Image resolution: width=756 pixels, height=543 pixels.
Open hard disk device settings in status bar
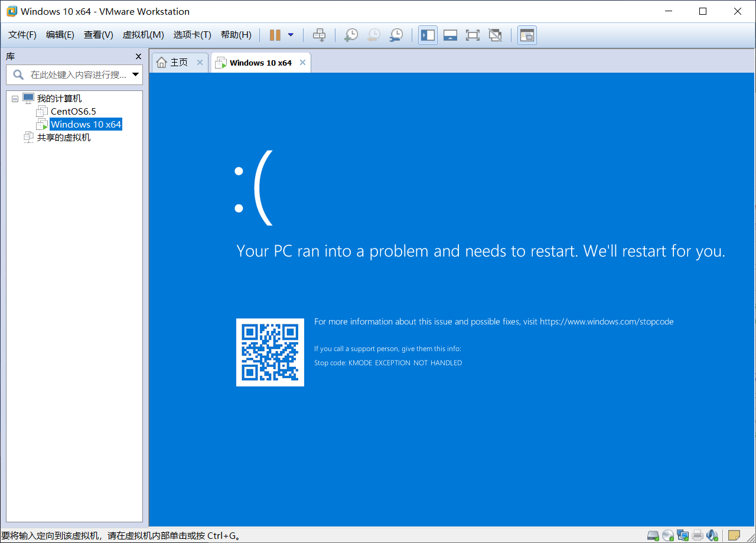click(x=653, y=535)
